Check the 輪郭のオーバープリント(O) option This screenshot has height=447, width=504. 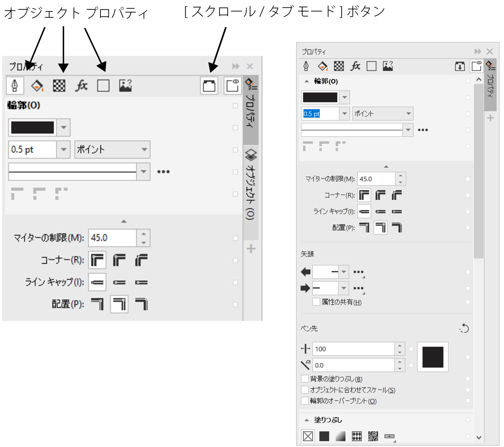point(305,400)
